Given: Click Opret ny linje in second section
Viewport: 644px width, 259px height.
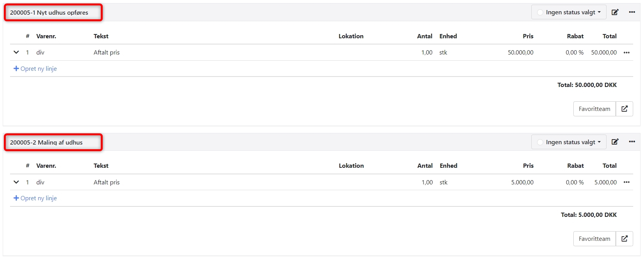Looking at the screenshot, I should pyautogui.click(x=35, y=198).
